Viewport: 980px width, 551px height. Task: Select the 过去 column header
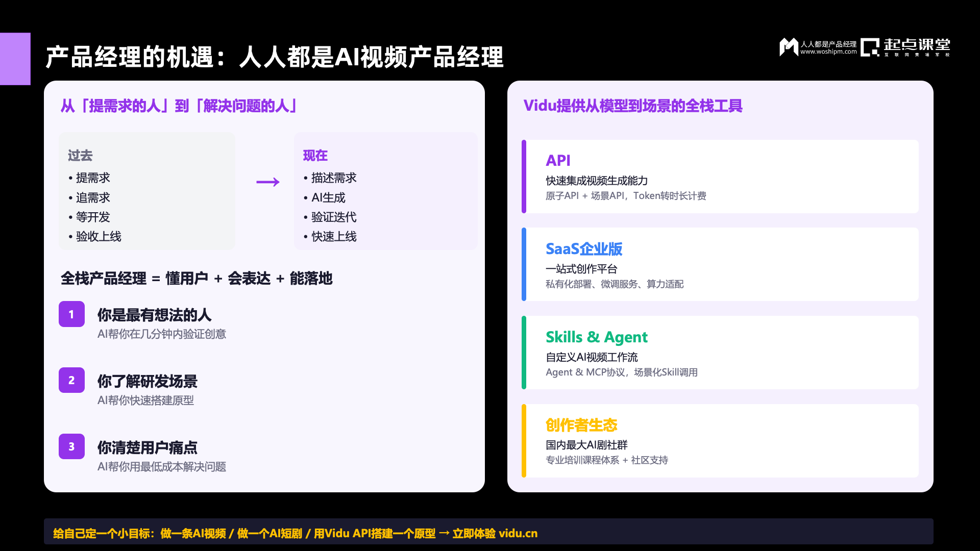80,156
